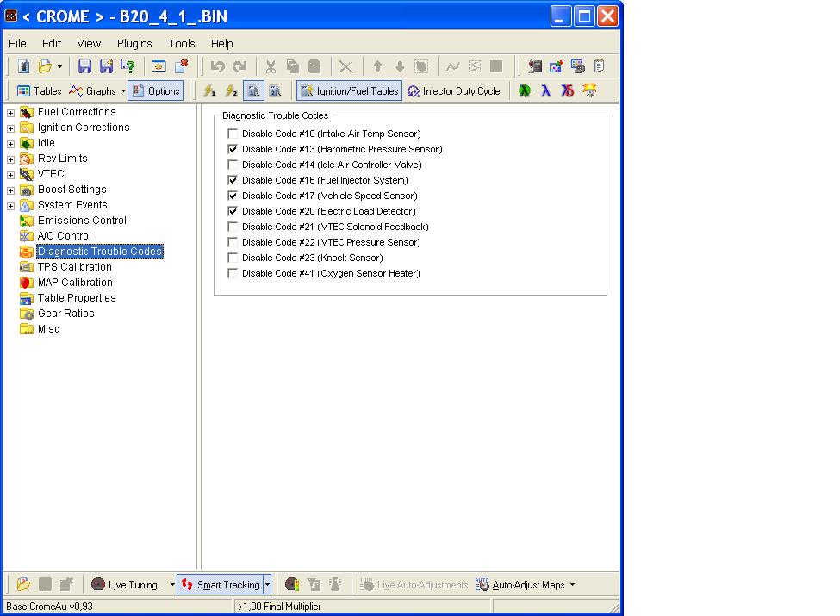The width and height of the screenshot is (840, 616).
Task: Open the Edit menu
Action: click(x=52, y=43)
